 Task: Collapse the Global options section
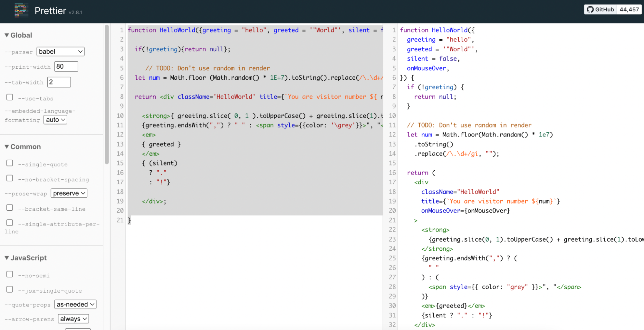click(x=18, y=35)
